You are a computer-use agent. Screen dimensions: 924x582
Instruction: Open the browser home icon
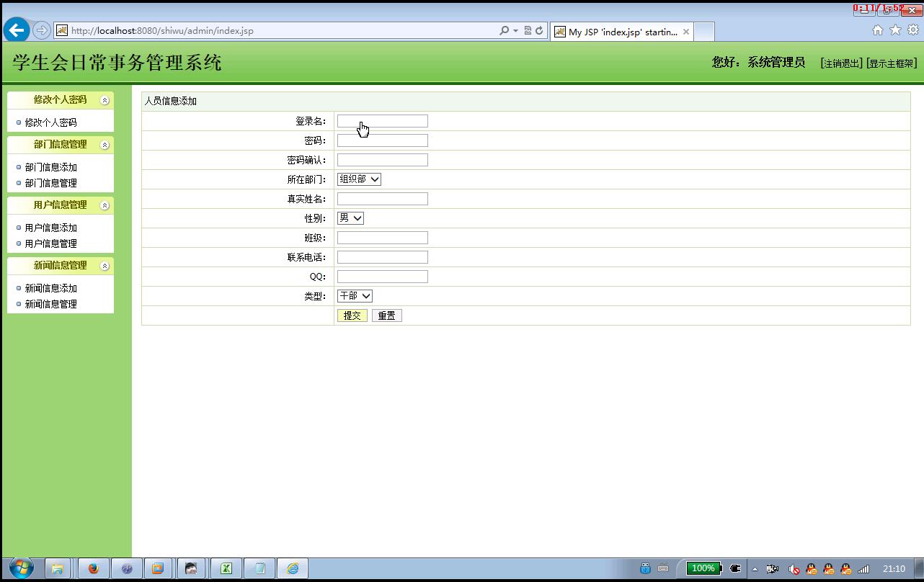pyautogui.click(x=877, y=30)
